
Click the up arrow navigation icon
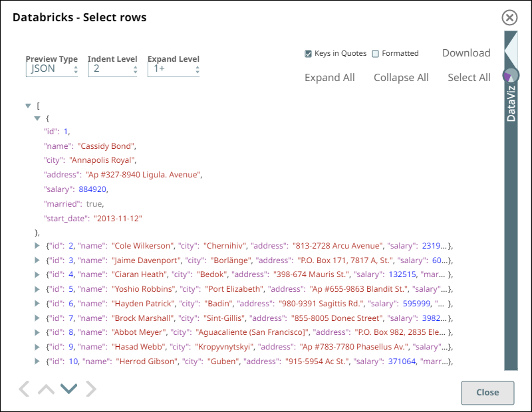(x=46, y=389)
